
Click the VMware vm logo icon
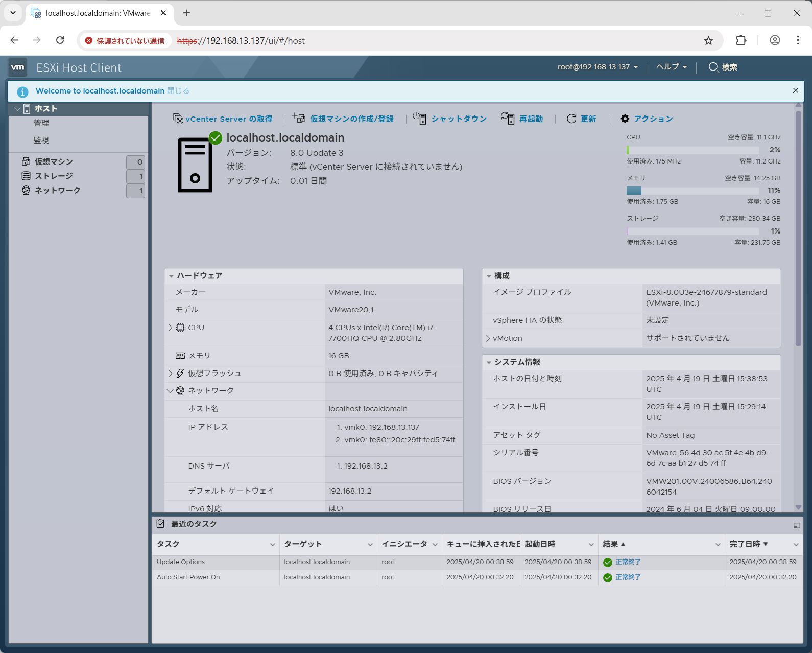click(17, 67)
